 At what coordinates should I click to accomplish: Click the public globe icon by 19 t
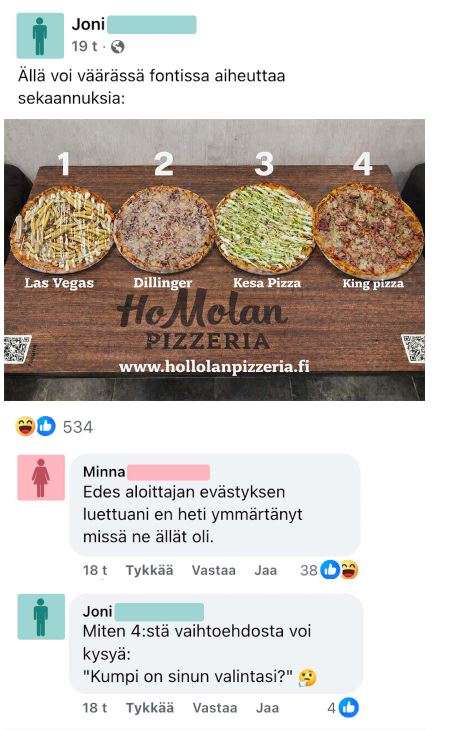point(118,47)
